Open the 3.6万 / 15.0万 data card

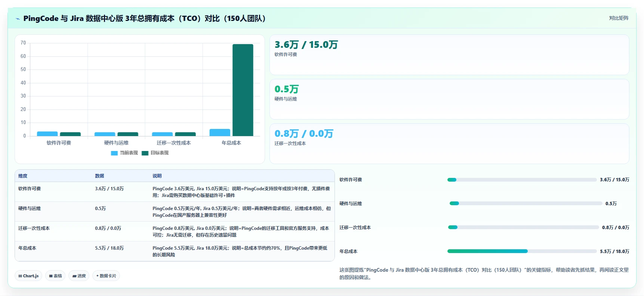(x=449, y=55)
